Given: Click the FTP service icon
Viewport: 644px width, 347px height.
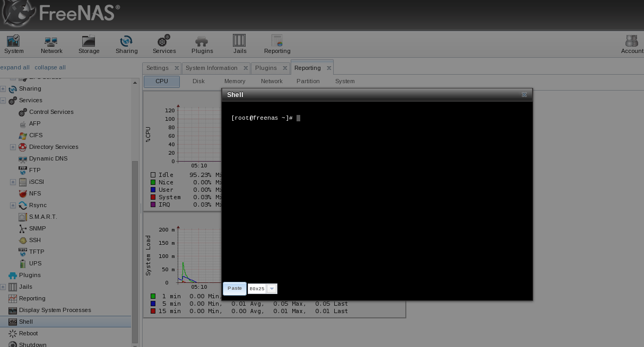Looking at the screenshot, I should point(23,170).
